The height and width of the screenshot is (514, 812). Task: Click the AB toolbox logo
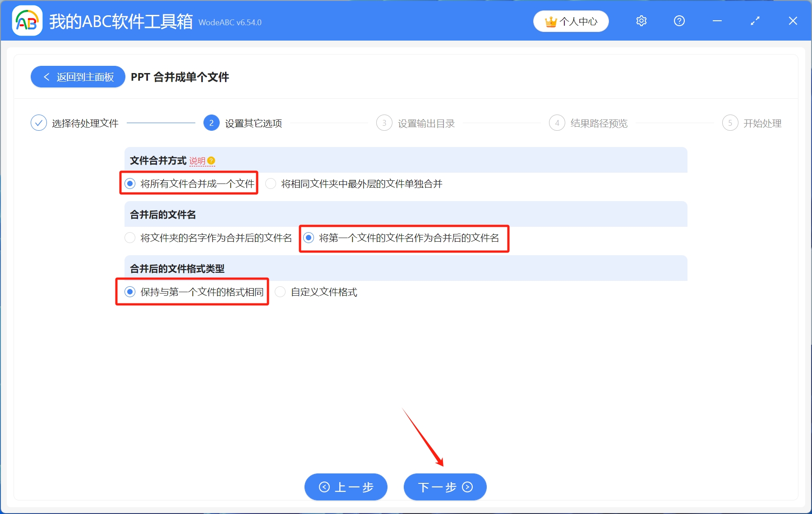coord(27,21)
